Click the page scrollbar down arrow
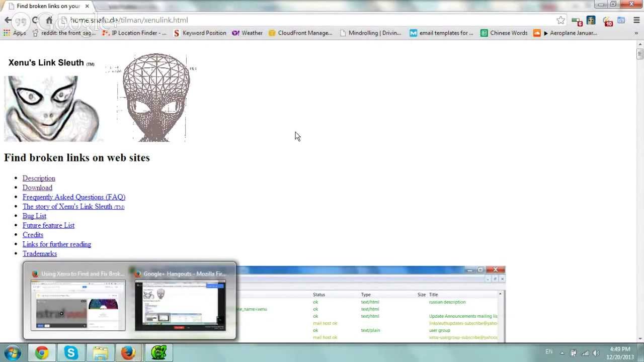The width and height of the screenshot is (644, 362). 640,339
